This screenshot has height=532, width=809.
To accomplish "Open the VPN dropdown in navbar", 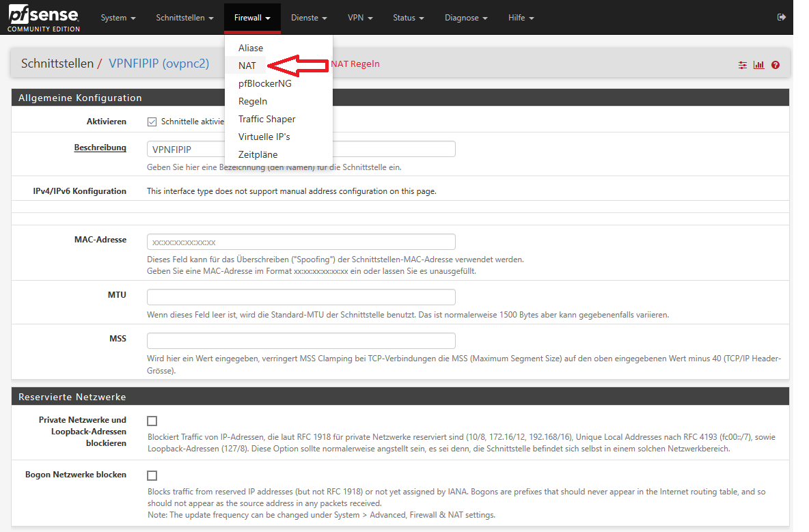I will point(359,18).
